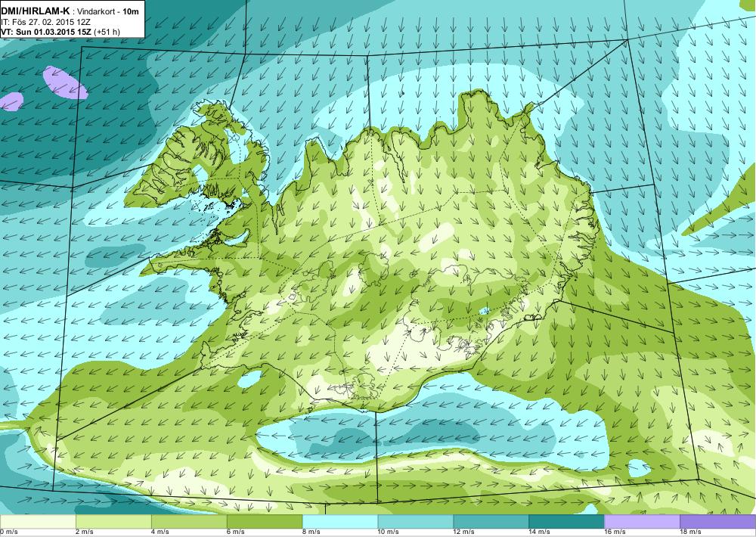Select the legend swatch between 2 and 4 m/s

[113, 522]
